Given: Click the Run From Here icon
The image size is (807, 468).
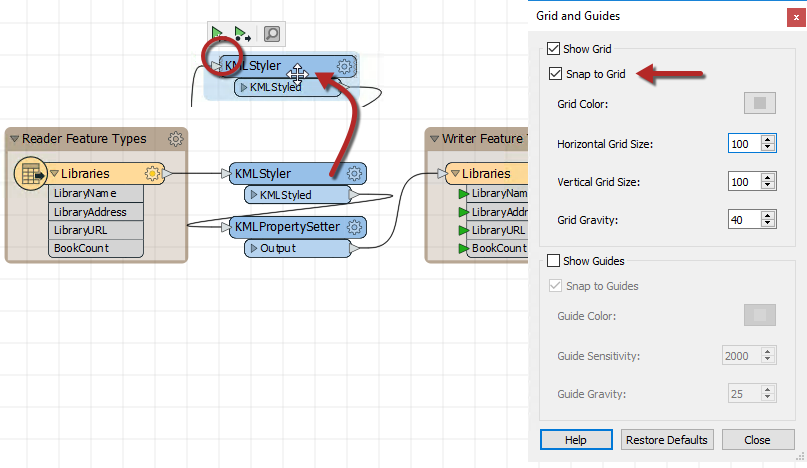Looking at the screenshot, I should click(243, 34).
